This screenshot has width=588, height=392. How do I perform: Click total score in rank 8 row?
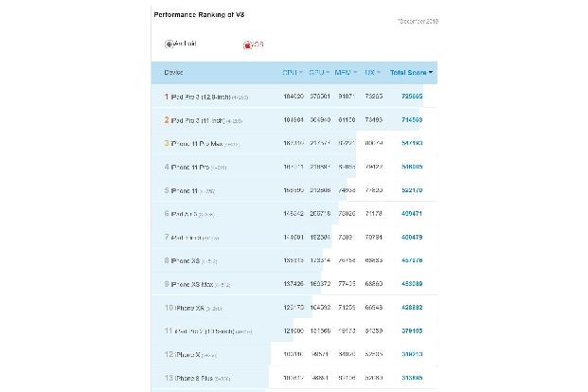(x=412, y=260)
